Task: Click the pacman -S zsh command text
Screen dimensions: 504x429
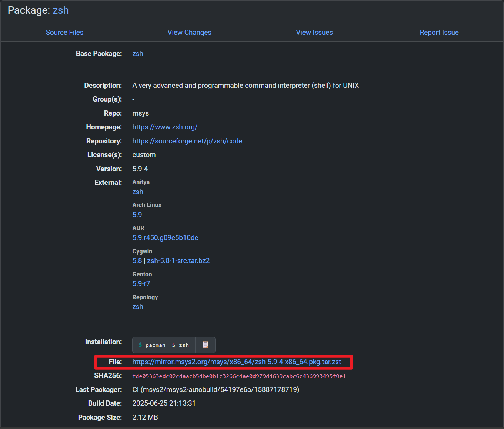Action: tap(167, 345)
